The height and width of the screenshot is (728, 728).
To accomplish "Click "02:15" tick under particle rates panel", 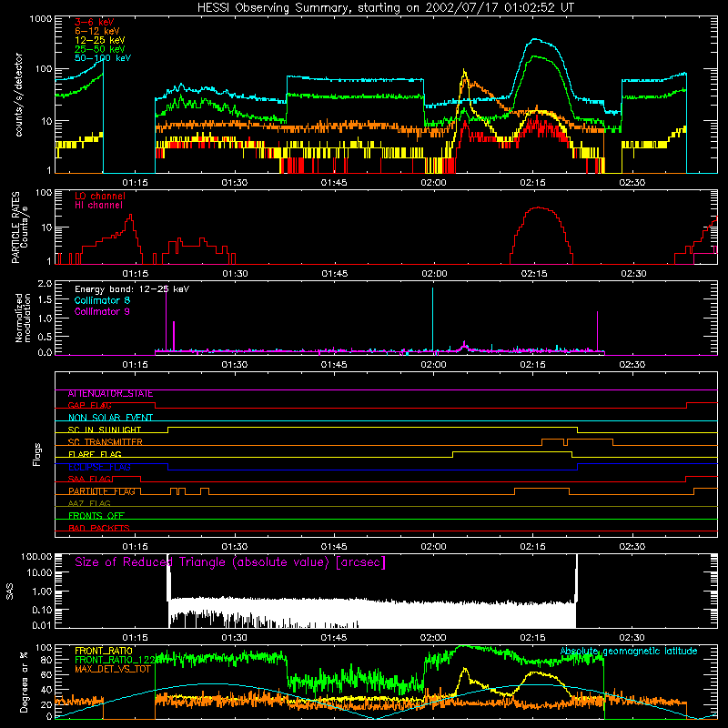I will (534, 274).
